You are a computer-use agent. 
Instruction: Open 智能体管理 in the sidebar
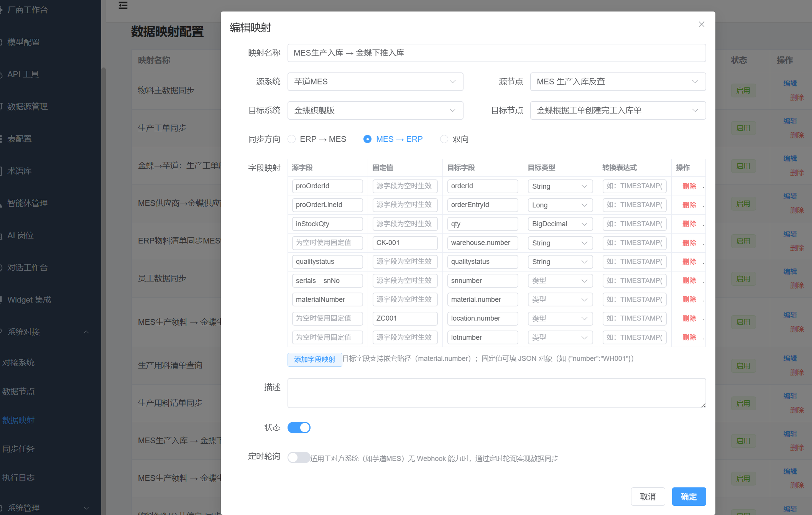(28, 203)
